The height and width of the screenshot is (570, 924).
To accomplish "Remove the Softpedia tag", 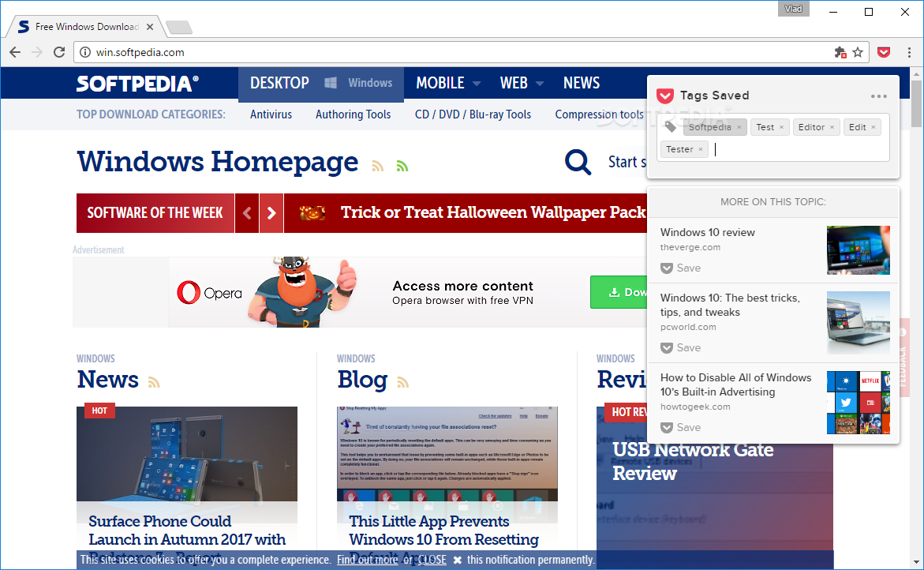I will (739, 127).
